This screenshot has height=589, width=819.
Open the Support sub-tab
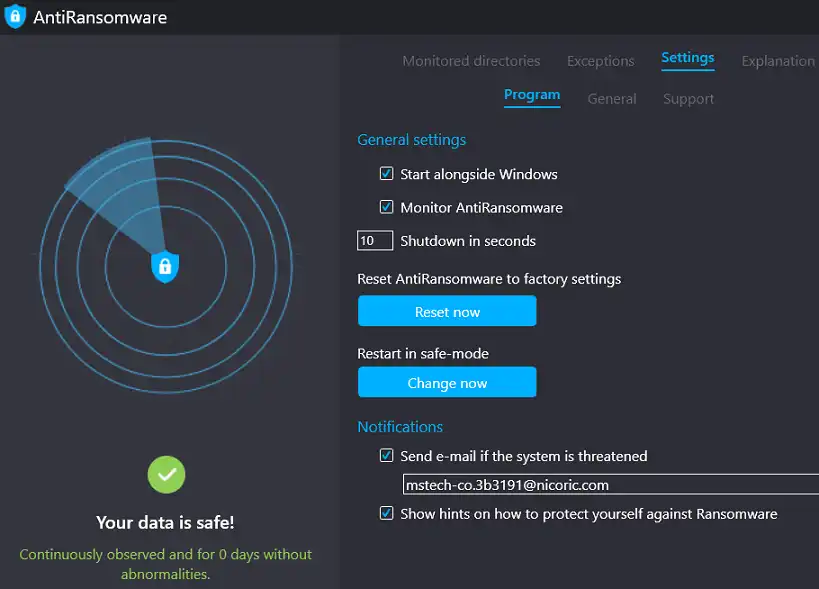[x=688, y=99]
